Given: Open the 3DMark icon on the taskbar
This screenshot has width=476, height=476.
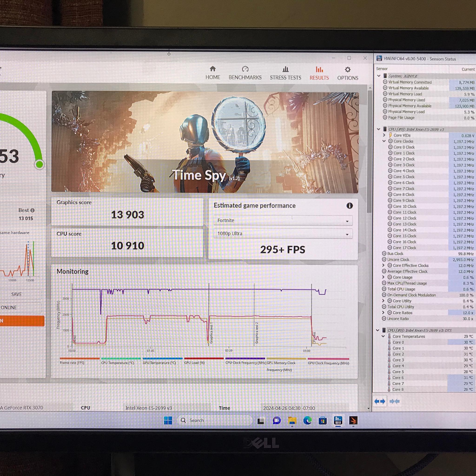Looking at the screenshot, I should [353, 421].
